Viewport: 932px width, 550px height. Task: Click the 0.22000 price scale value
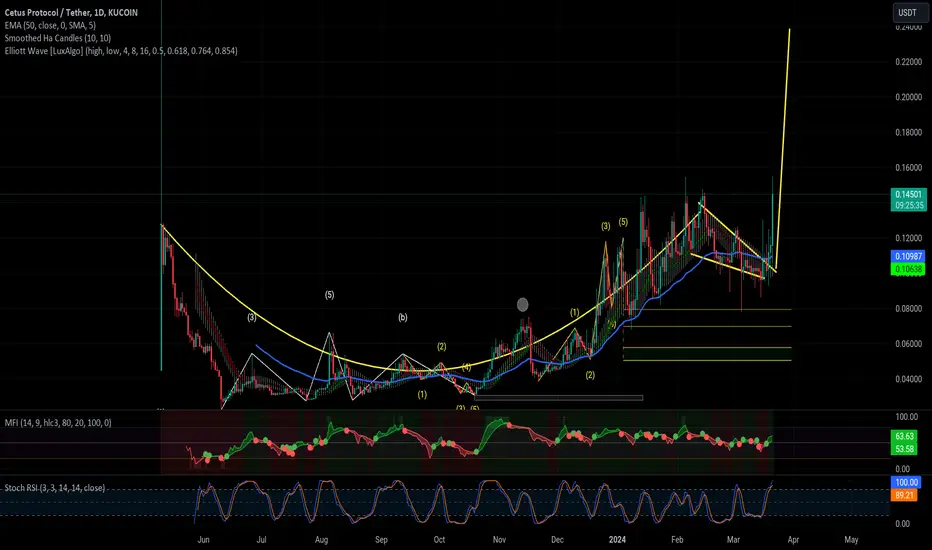(909, 62)
